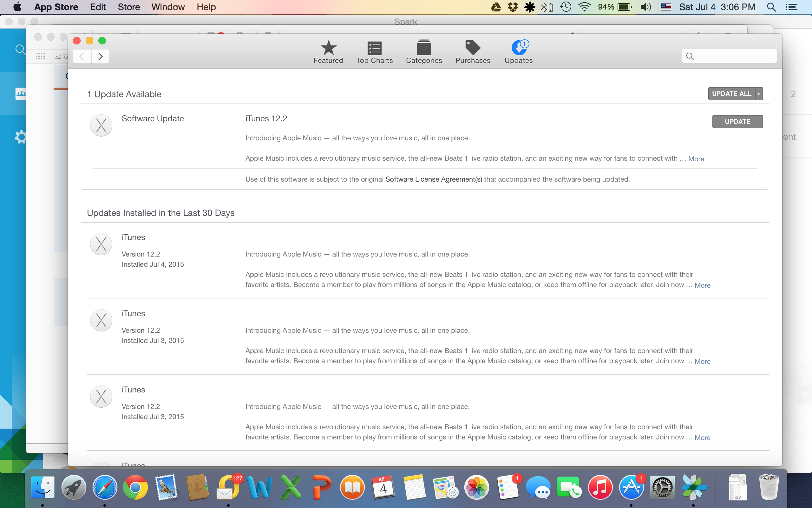Open the Featured star tab
The image size is (812, 508).
tap(328, 52)
